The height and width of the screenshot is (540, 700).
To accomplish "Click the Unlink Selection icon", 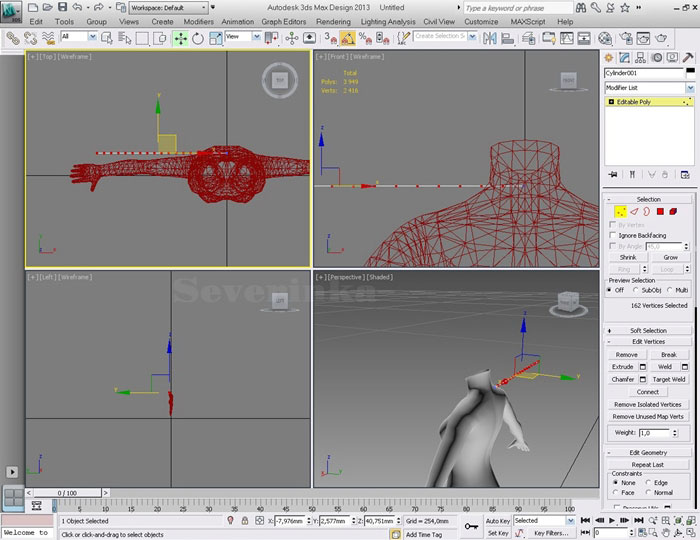I will click(30, 38).
